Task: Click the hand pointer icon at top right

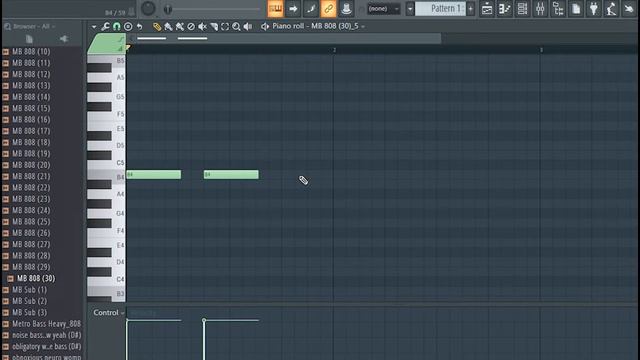Action: pos(629,9)
